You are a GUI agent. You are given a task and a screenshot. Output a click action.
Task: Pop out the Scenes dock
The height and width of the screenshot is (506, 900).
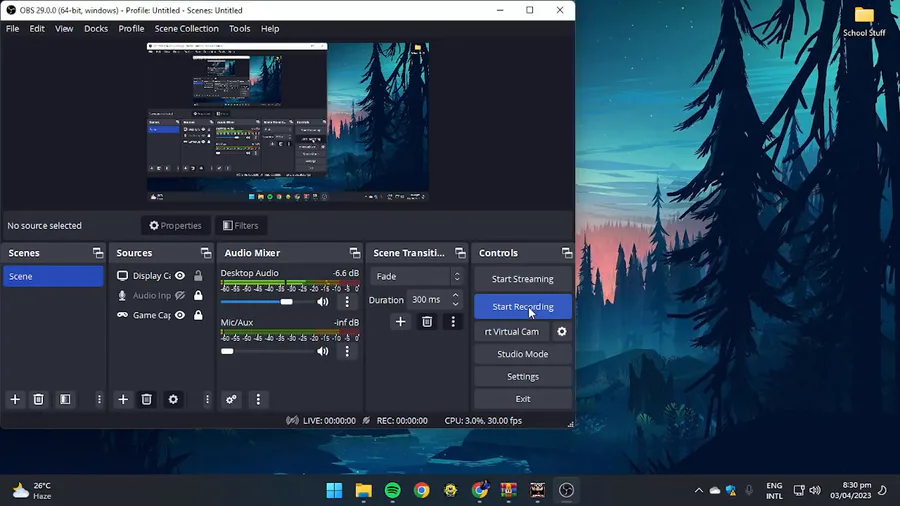(98, 253)
